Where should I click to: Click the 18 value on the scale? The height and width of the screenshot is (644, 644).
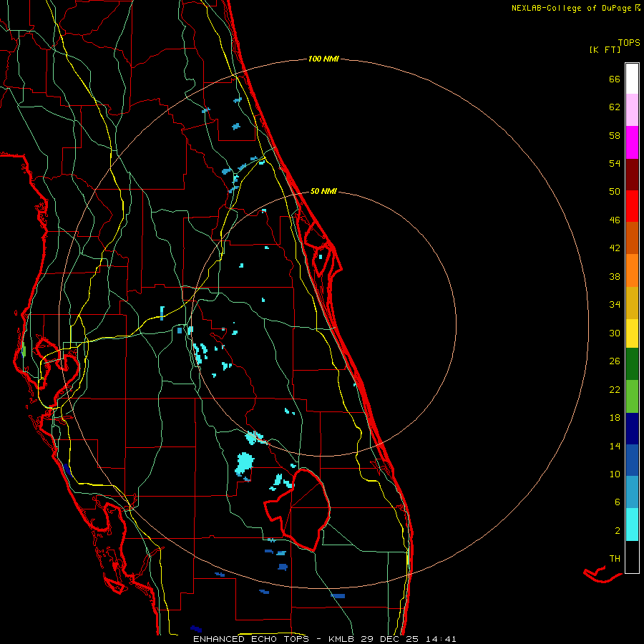615,418
